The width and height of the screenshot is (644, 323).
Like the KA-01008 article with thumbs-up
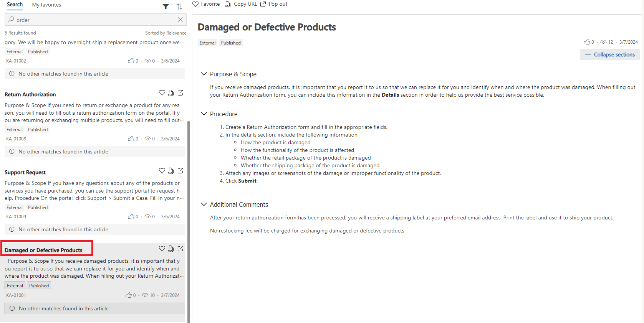[131, 138]
